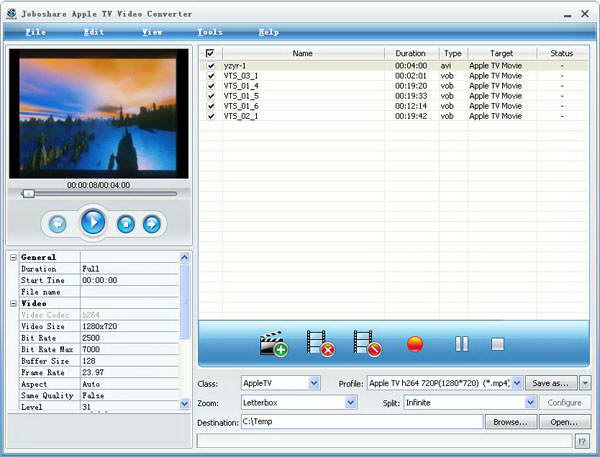Screen dimensions: 600x458
Task: Click the Browse... button
Action: point(510,422)
